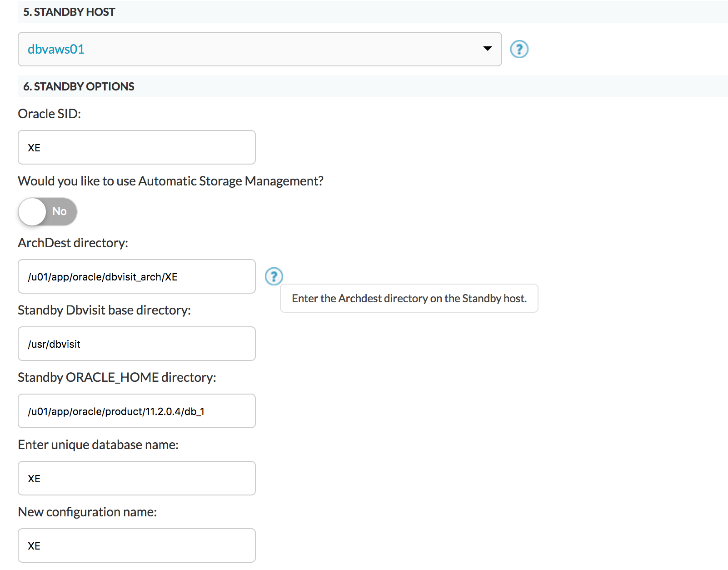
Task: Click 'Would you like to use Automatic Storage Management?' text
Action: tap(171, 181)
